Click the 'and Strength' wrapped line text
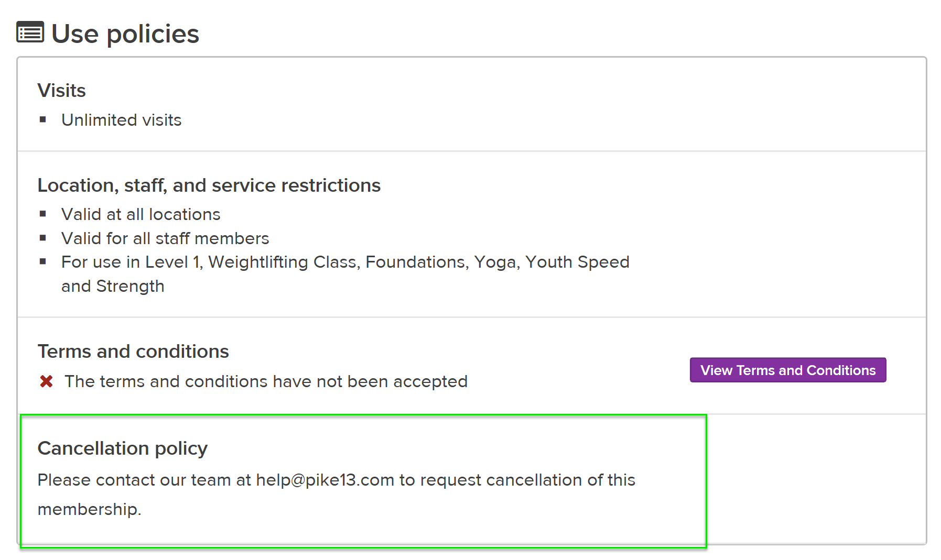Viewport: 941px width, 560px height. (x=113, y=286)
